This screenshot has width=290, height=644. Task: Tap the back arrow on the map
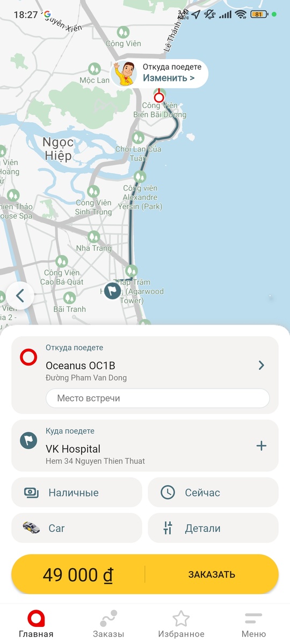point(20,295)
